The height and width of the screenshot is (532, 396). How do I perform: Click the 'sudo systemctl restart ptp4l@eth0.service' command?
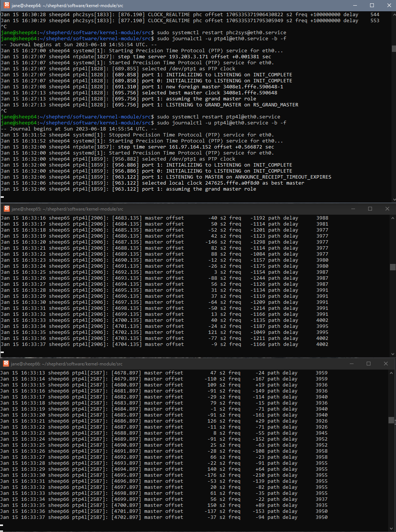tap(219, 117)
